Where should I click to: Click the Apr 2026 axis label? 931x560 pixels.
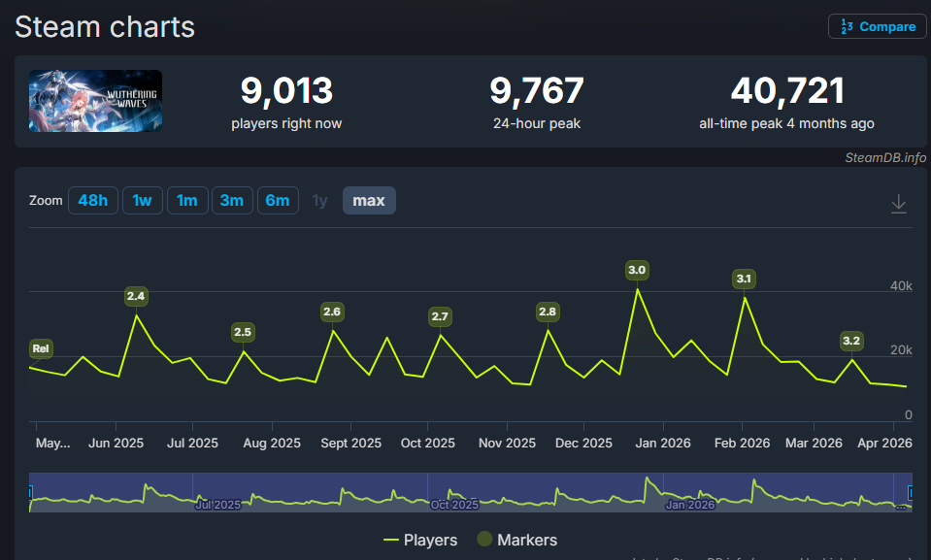[884, 443]
